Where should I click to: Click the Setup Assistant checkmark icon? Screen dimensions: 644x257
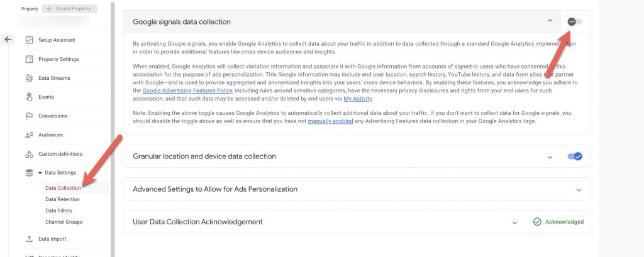(x=29, y=40)
